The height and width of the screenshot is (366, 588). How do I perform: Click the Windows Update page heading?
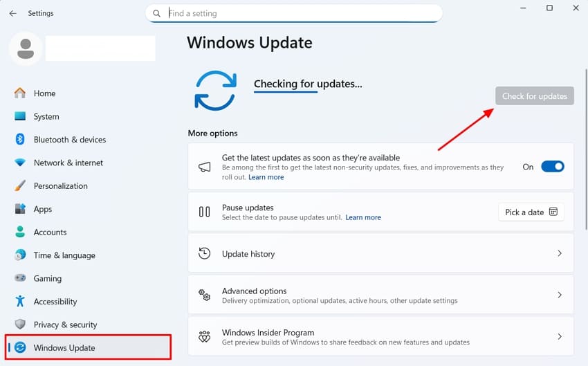tap(249, 43)
